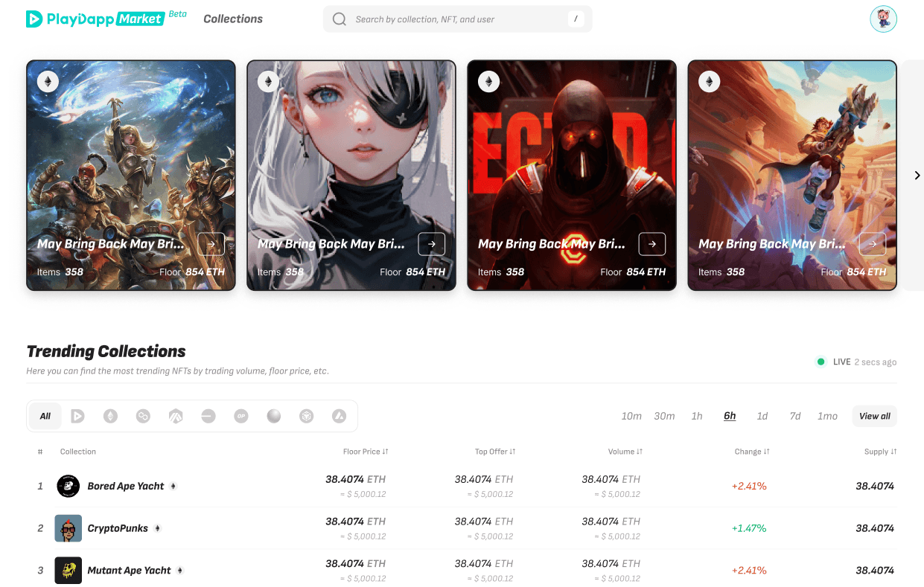Select the 30m time range
Image resolution: width=924 pixels, height=587 pixels.
pyautogui.click(x=664, y=416)
